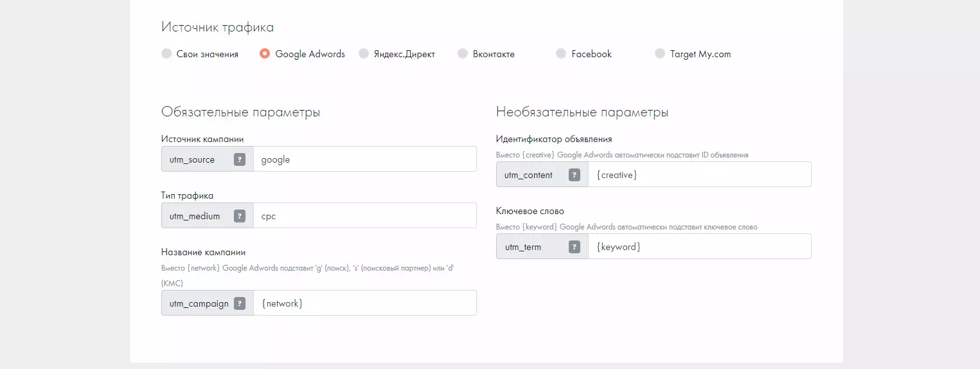The width and height of the screenshot is (980, 369).
Task: Open help icon for utm_content
Action: (x=575, y=175)
